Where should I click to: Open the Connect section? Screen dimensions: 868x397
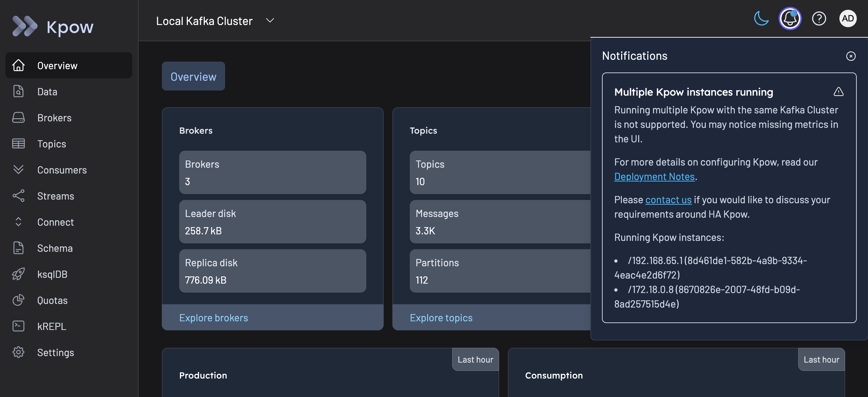(x=55, y=222)
